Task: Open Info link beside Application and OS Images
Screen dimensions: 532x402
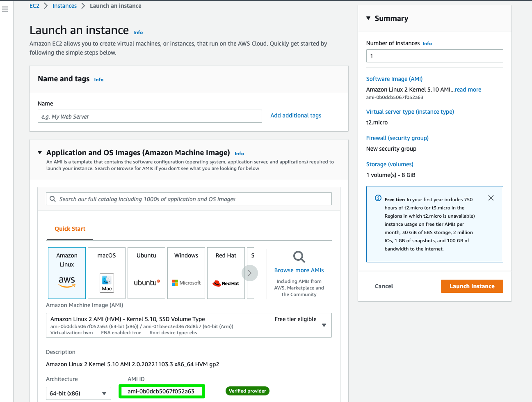Action: click(239, 154)
